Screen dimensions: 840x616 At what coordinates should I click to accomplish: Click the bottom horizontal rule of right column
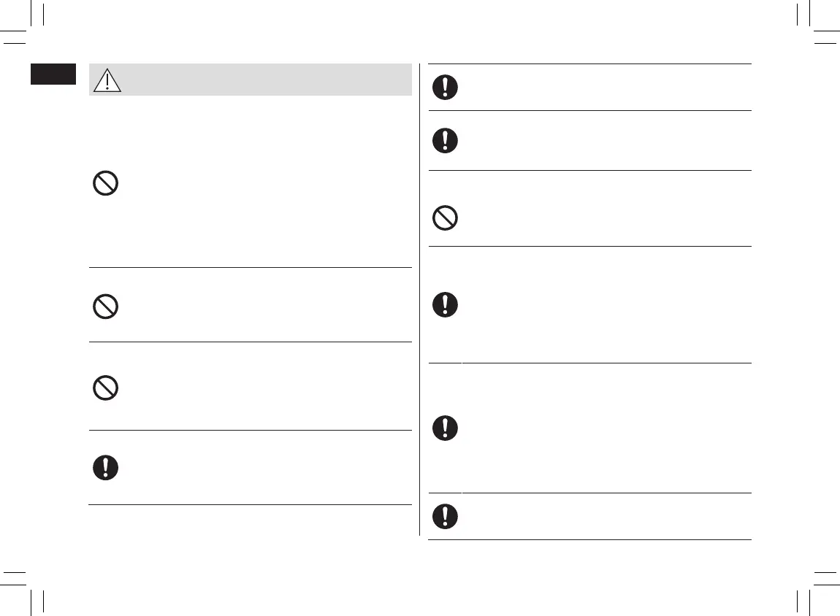click(x=589, y=540)
